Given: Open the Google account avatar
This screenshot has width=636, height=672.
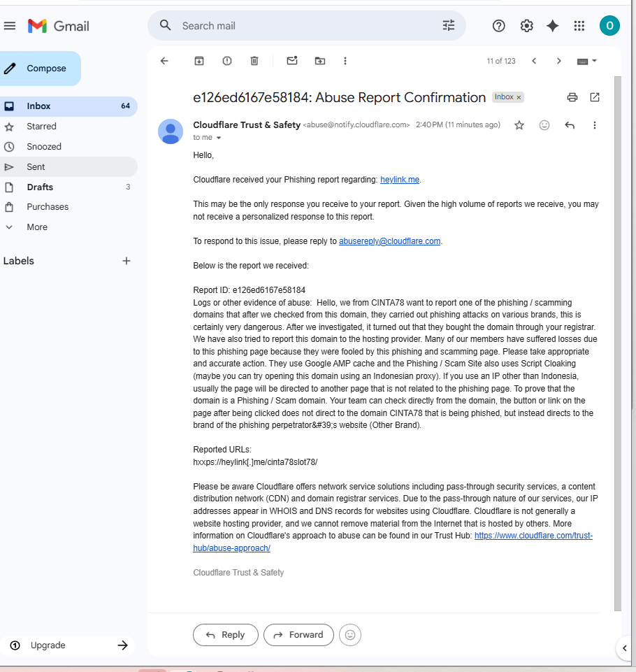Looking at the screenshot, I should (609, 26).
